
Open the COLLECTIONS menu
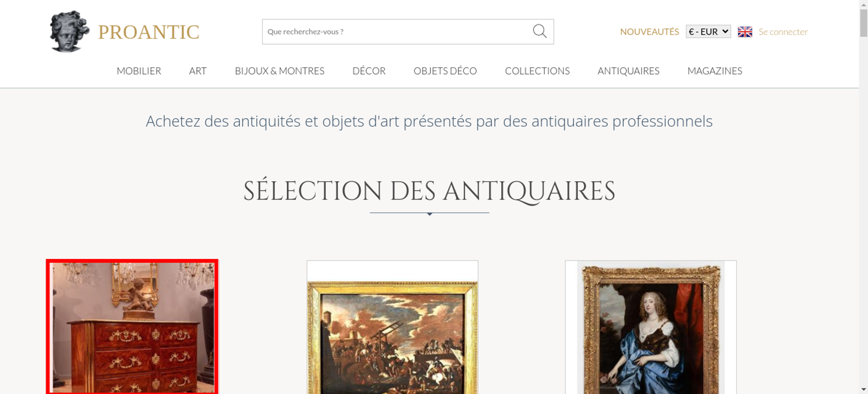(x=537, y=71)
